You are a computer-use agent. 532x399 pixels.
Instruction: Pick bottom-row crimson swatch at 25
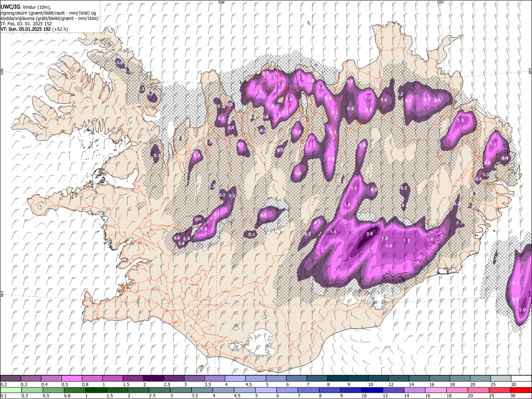500,390
